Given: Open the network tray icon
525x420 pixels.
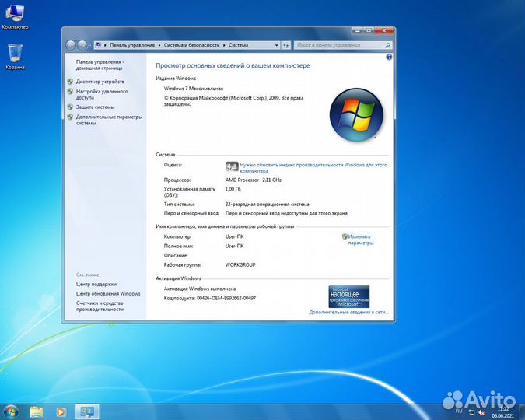Looking at the screenshot, I should tap(471, 412).
